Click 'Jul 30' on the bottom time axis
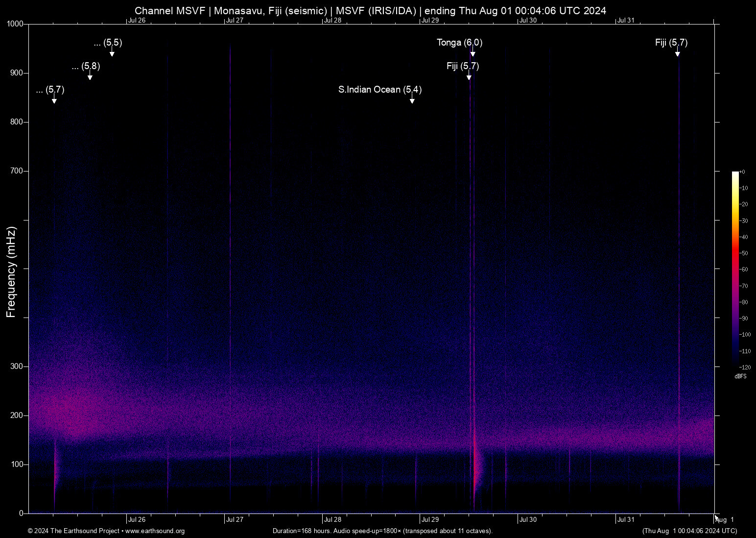Screen dimensions: 756x538 [x=528, y=520]
